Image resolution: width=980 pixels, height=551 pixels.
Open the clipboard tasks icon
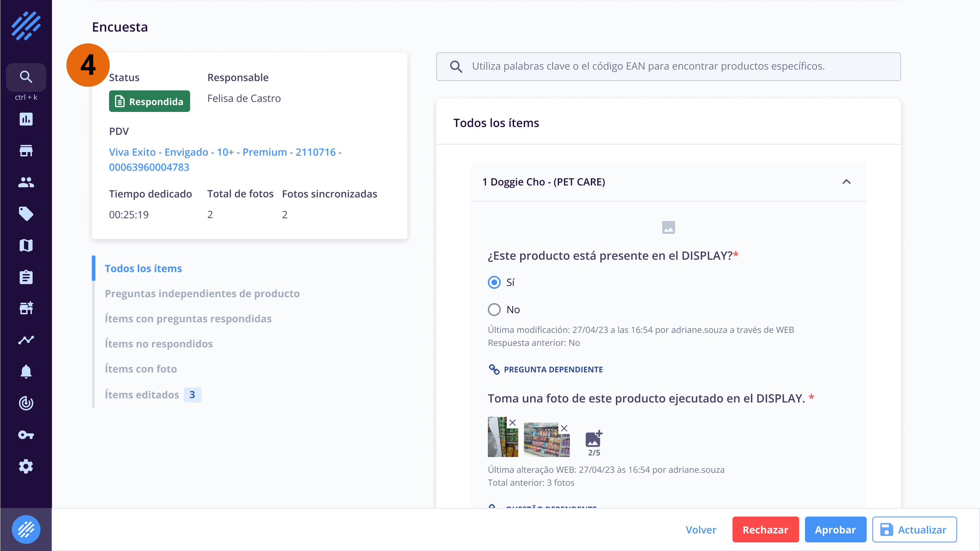pyautogui.click(x=26, y=277)
